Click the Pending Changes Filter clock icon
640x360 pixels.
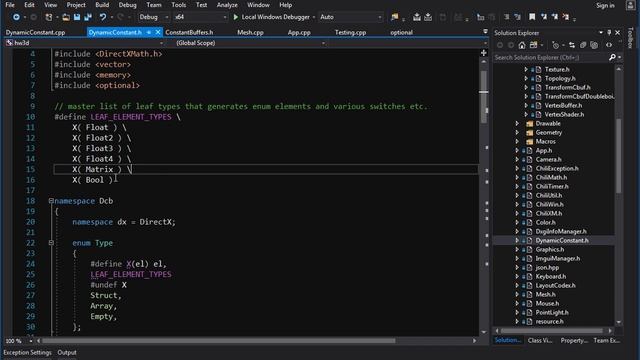coord(555,45)
